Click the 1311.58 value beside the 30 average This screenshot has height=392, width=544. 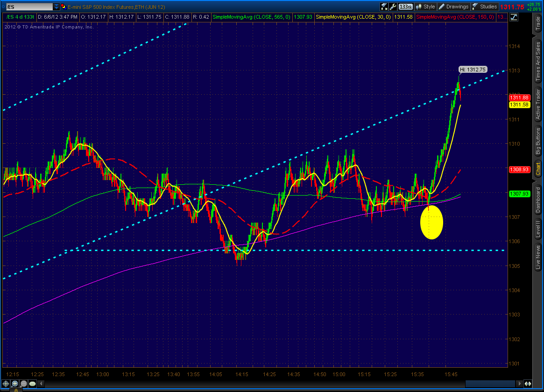pos(403,17)
